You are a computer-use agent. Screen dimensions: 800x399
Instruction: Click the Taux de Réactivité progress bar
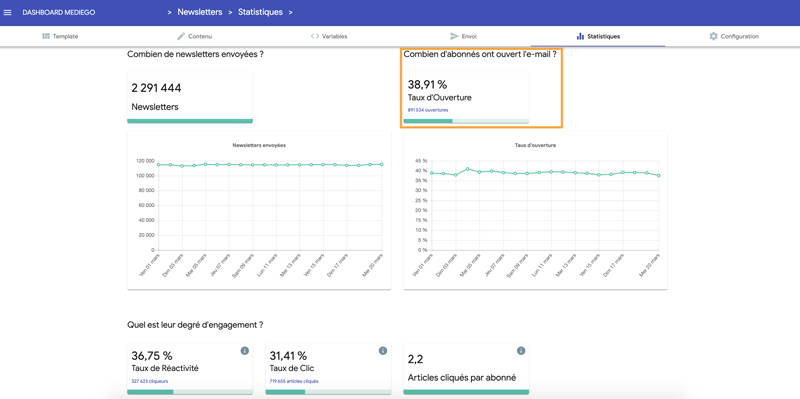tap(190, 392)
